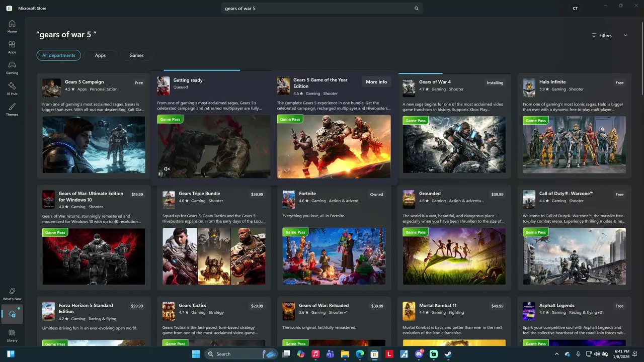Open Themes from the sidebar

(12, 110)
